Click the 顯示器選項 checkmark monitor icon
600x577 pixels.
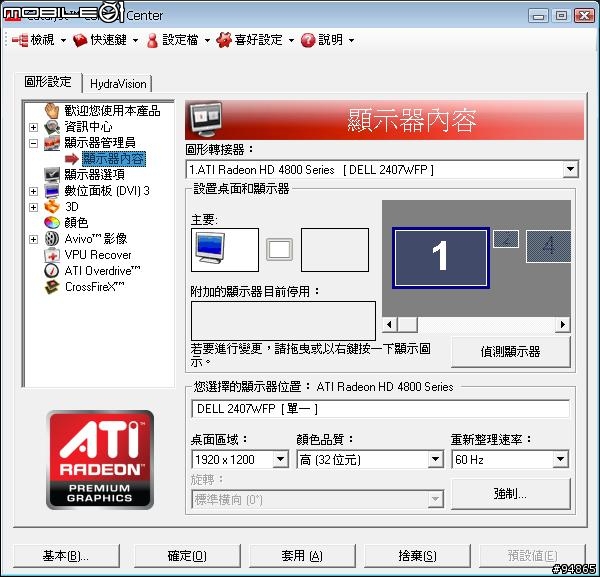(x=52, y=174)
